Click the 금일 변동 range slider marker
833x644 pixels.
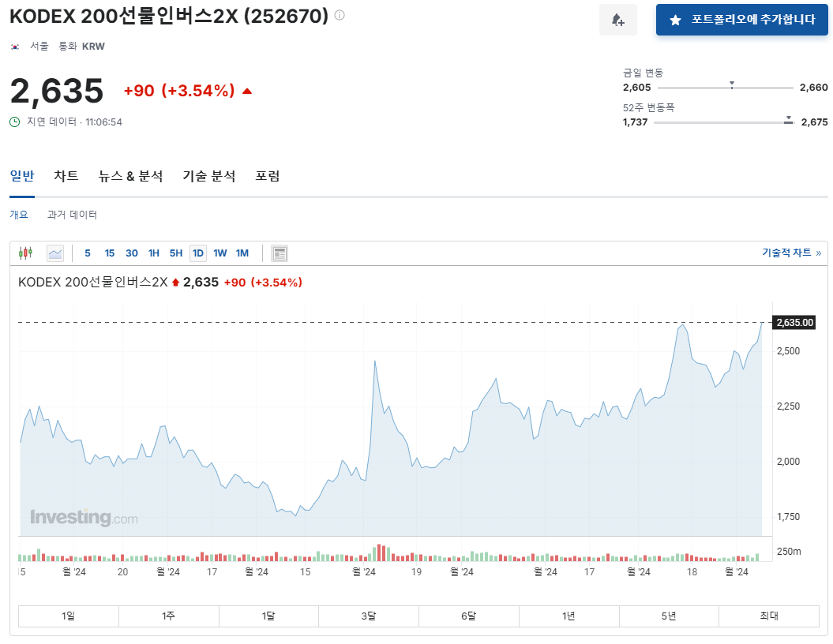tap(731, 84)
